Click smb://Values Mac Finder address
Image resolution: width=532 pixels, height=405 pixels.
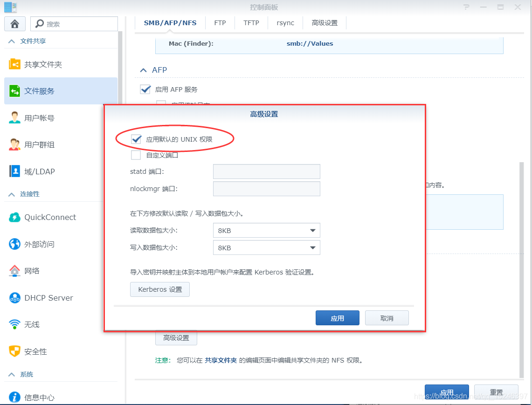[310, 43]
